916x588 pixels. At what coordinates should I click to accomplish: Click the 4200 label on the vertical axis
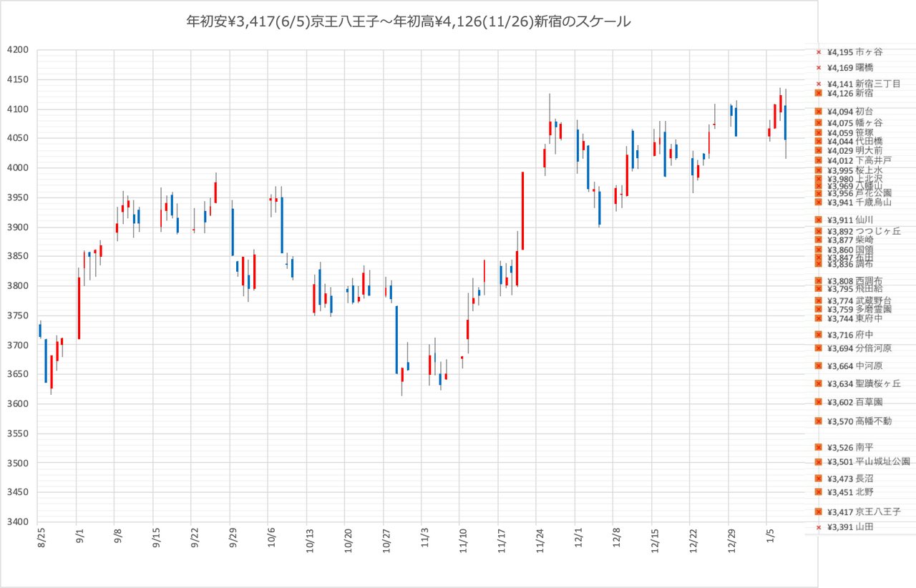pos(18,50)
